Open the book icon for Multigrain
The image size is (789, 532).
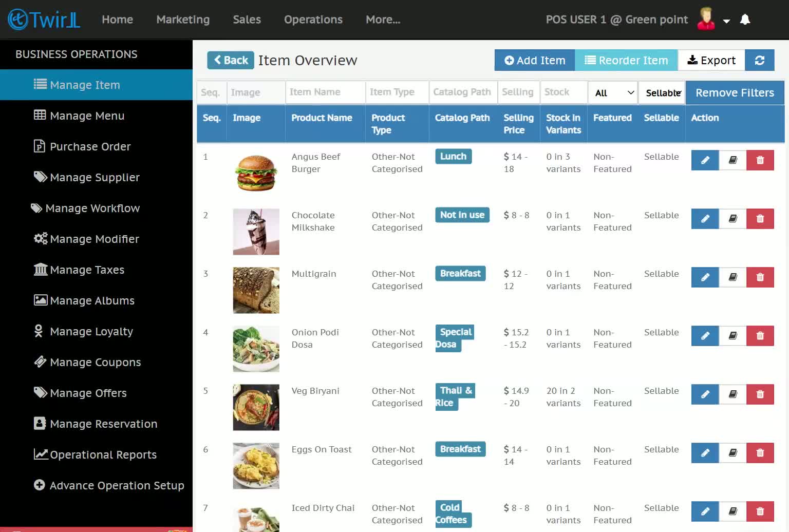[732, 277]
